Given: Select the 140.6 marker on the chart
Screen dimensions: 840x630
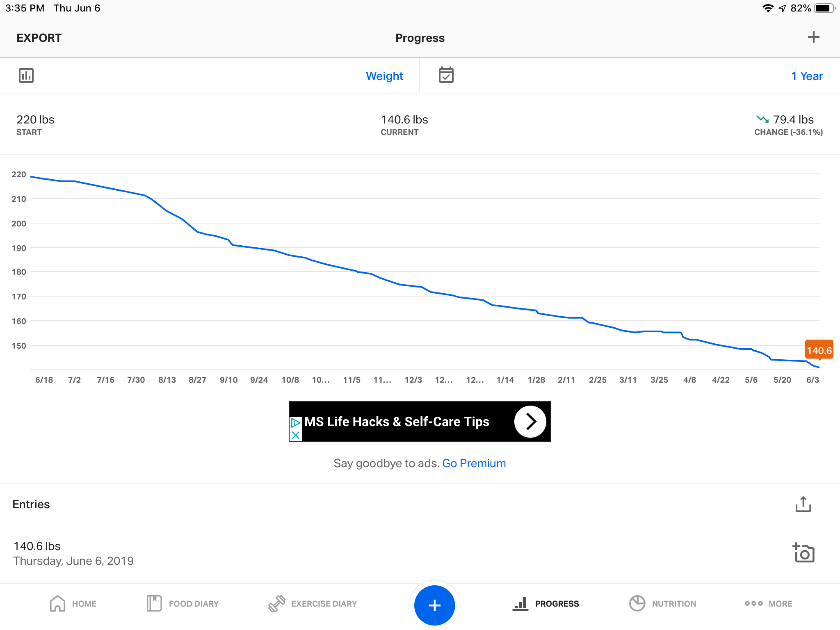Looking at the screenshot, I should pyautogui.click(x=819, y=350).
